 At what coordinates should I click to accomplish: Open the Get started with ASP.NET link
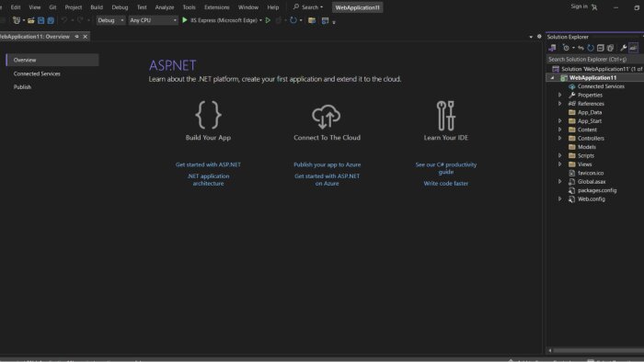[x=208, y=164]
